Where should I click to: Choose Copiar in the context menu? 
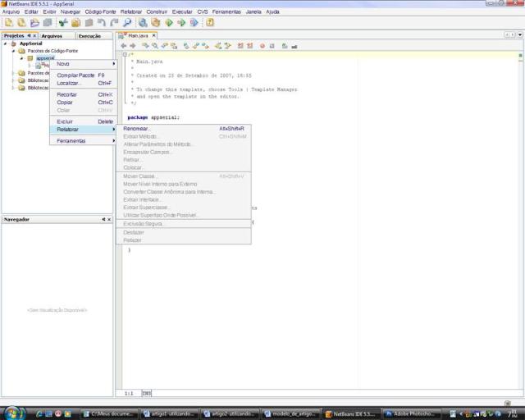[x=65, y=103]
